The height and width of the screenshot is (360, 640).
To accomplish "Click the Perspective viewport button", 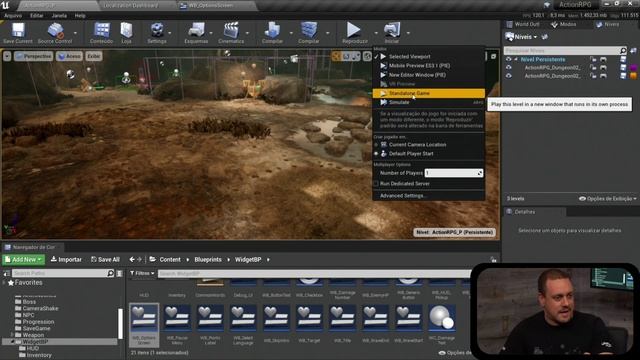I will point(33,56).
